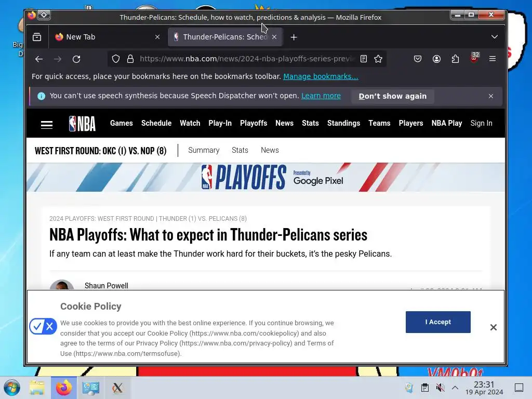
Task: Open Watch in NBA navigation
Action: coord(190,123)
